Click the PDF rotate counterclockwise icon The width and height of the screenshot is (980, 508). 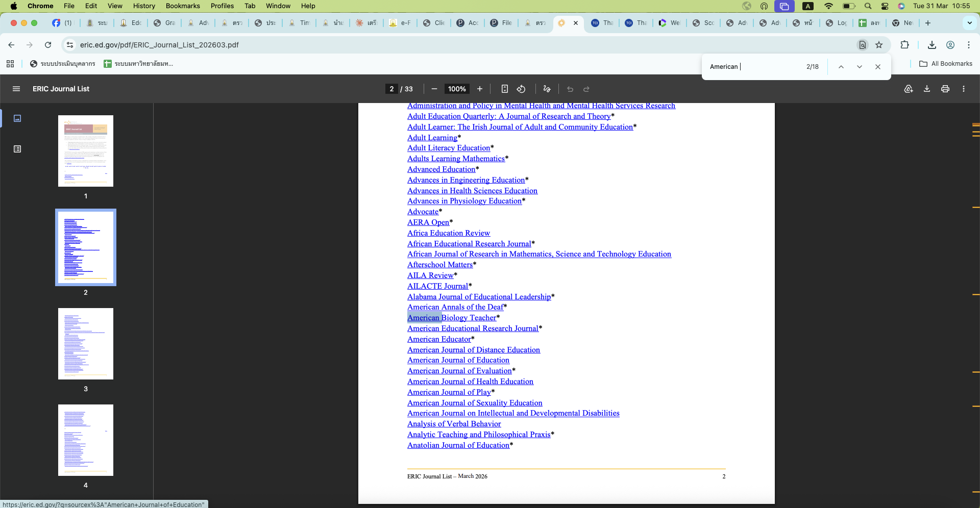click(x=521, y=89)
